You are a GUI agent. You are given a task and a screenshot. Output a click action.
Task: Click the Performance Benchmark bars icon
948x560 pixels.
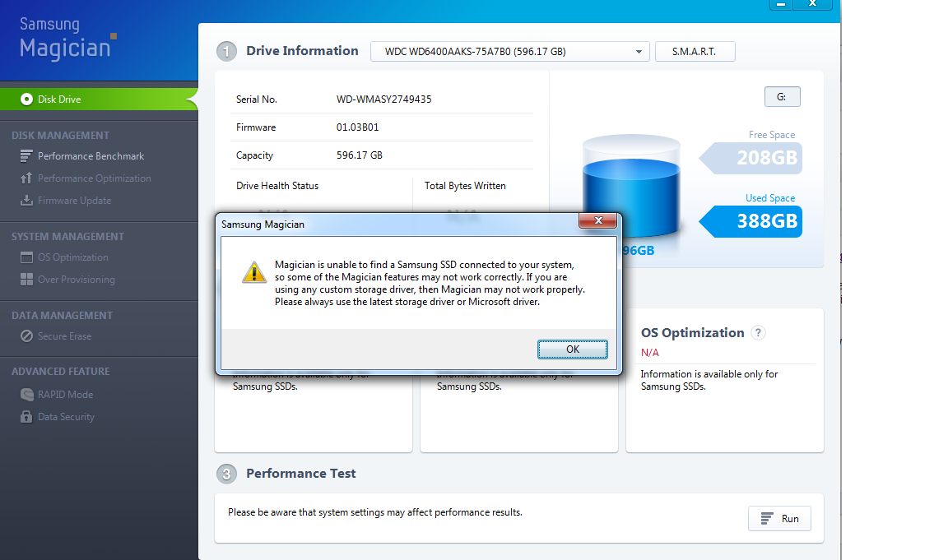(26, 156)
